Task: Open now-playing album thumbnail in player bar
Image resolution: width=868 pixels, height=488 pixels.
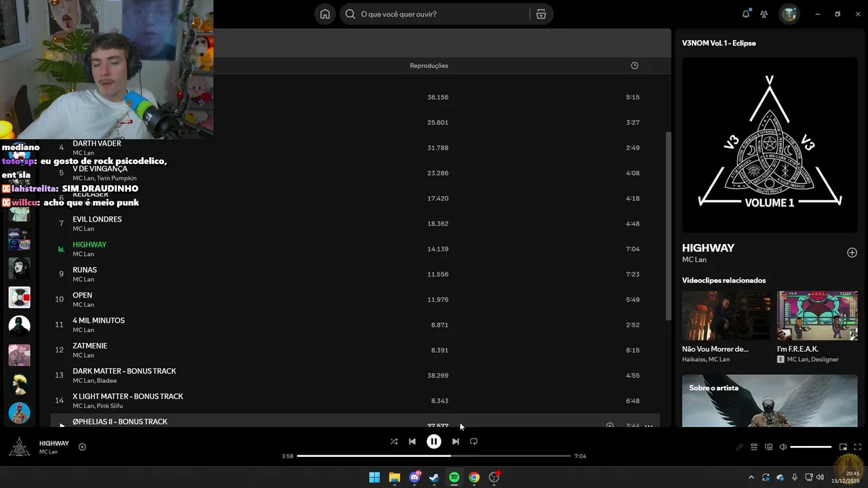Action: point(19,447)
